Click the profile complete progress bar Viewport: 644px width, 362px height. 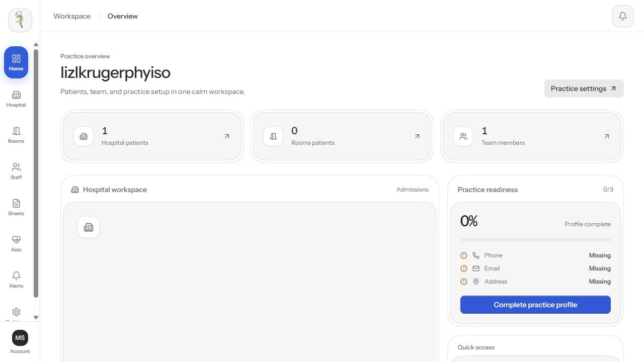[535, 240]
